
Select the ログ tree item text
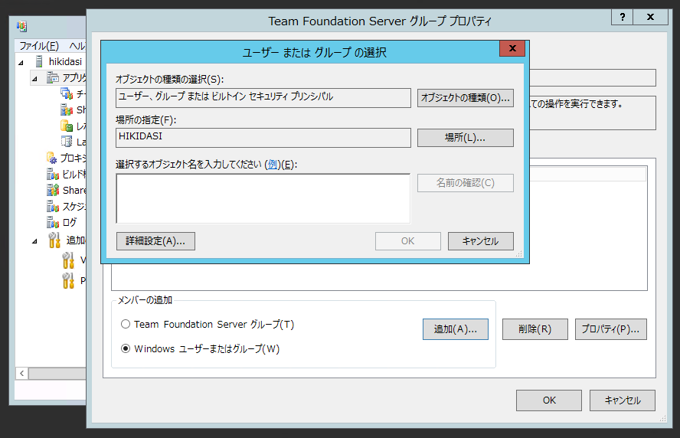click(69, 222)
